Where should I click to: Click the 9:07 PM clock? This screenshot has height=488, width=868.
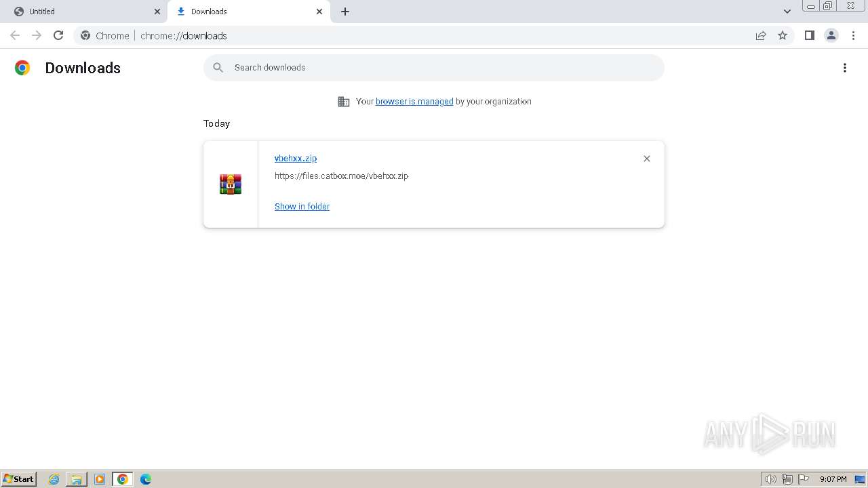tap(833, 479)
